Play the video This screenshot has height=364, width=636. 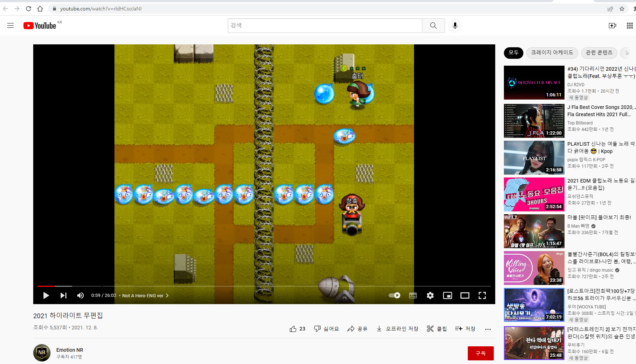pyautogui.click(x=46, y=295)
